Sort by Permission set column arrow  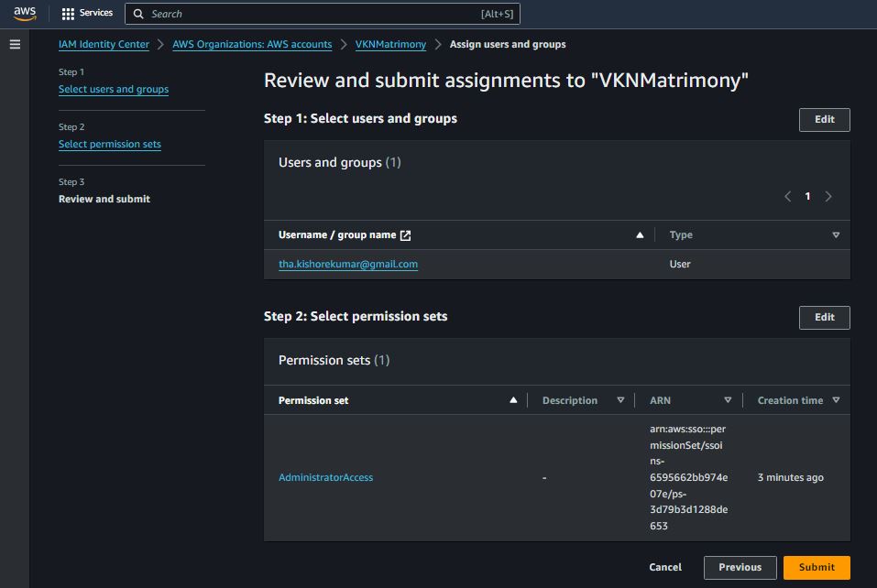click(513, 400)
